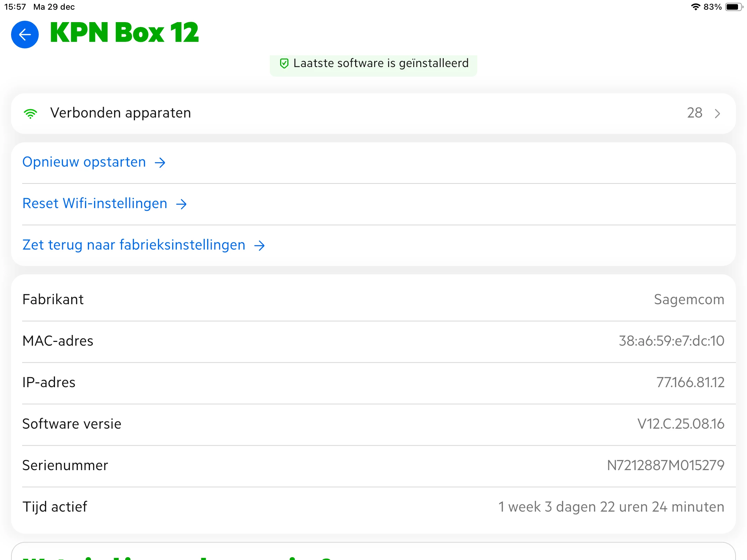Tap the KPN Box 12 title

pyautogui.click(x=124, y=33)
